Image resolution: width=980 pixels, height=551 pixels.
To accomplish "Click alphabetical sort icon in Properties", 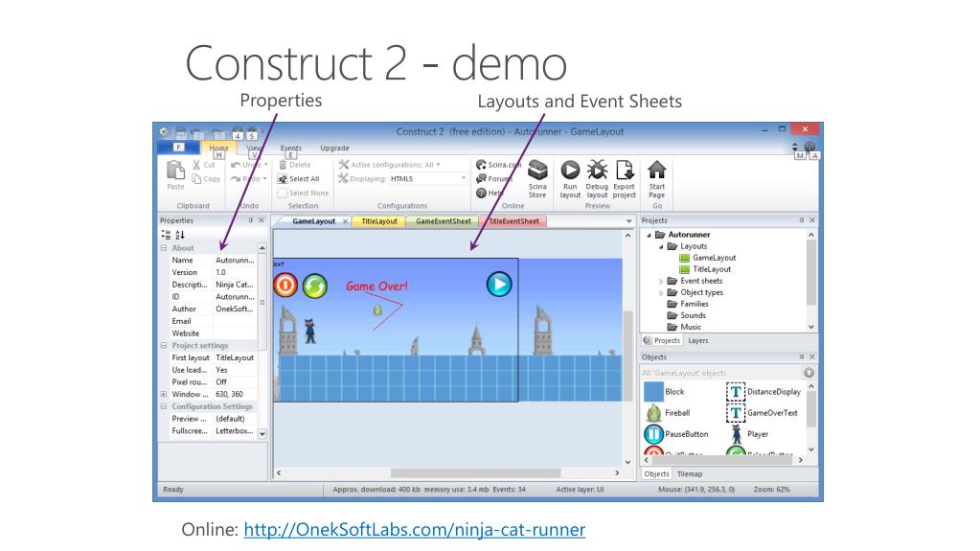I will click(x=180, y=235).
